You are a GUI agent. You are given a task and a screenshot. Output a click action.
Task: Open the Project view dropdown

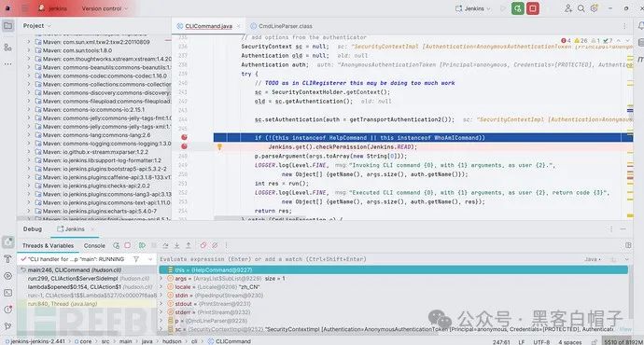pos(37,25)
